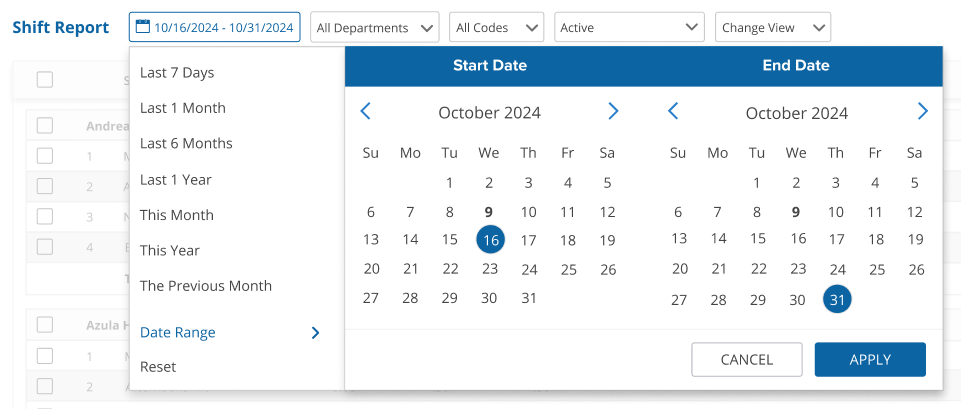Check the Azula group checkbox
This screenshot has width=961, height=409.
coord(45,325)
